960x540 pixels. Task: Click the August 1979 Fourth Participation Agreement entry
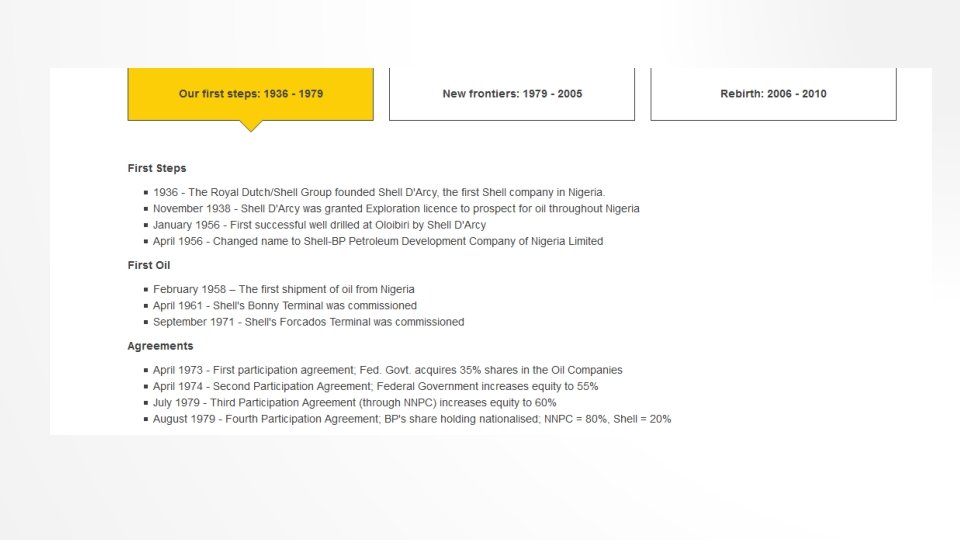(412, 419)
